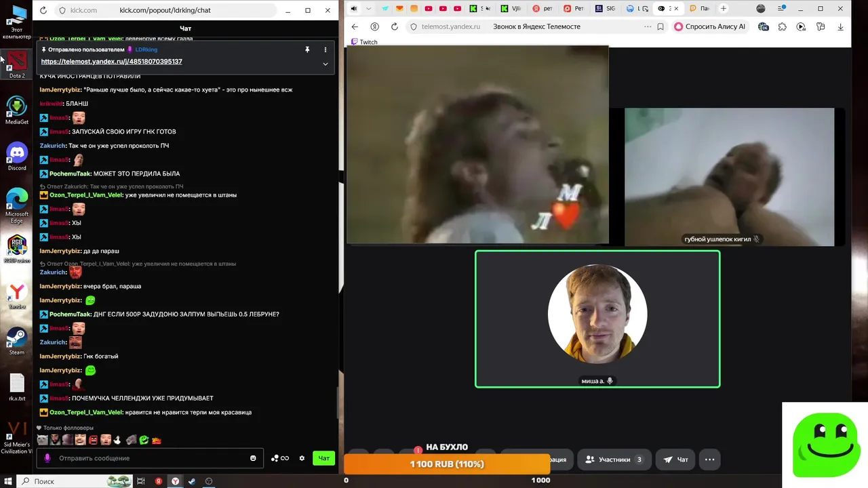The width and height of the screenshot is (868, 488).
Task: Click PochemuTaak username in ДНГ ЕСЛИ message
Action: click(70, 314)
